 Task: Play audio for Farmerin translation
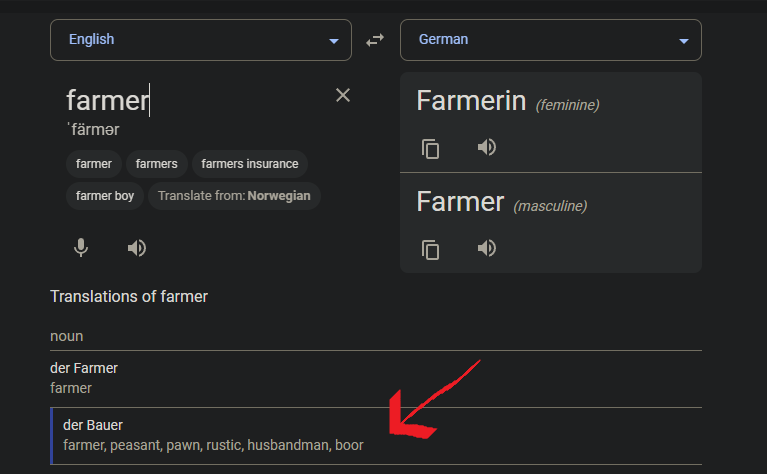pos(487,147)
